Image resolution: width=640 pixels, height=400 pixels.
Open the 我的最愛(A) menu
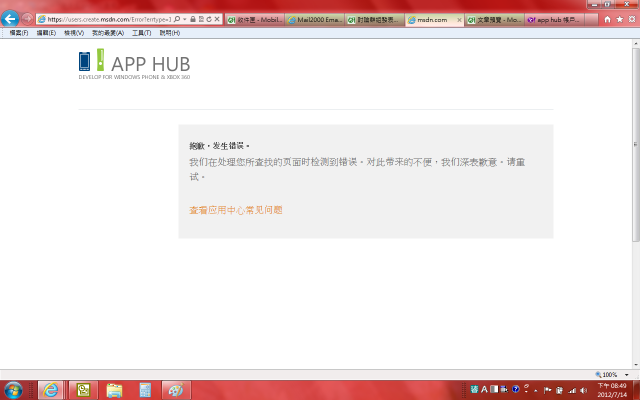[x=108, y=33]
